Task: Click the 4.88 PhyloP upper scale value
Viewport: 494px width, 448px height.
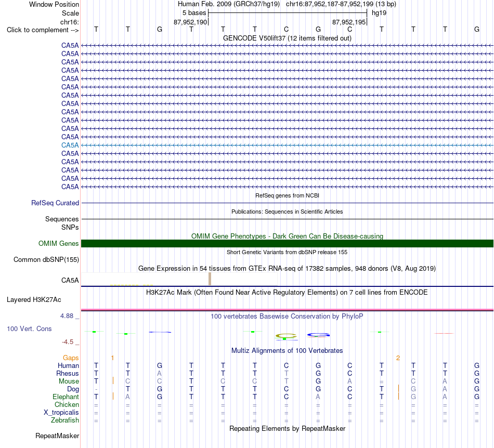Action: 67,316
